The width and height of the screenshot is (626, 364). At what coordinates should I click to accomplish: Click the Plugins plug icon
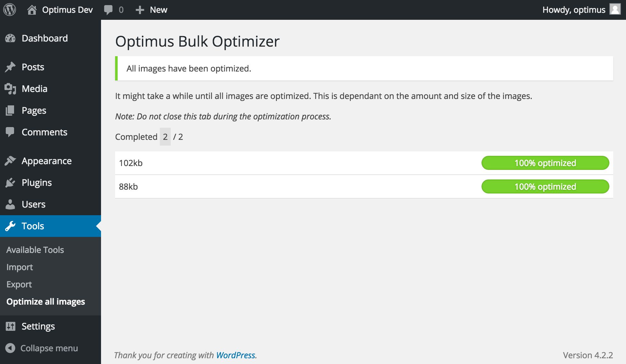[11, 182]
